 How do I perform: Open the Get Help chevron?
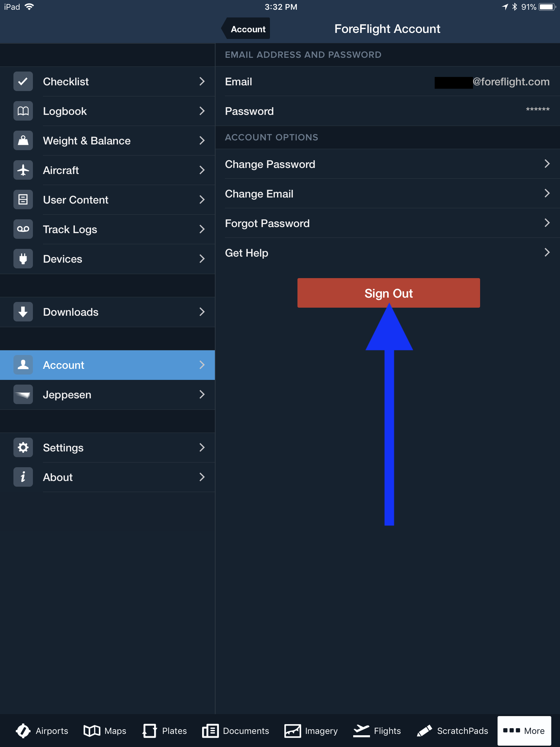[x=547, y=252]
